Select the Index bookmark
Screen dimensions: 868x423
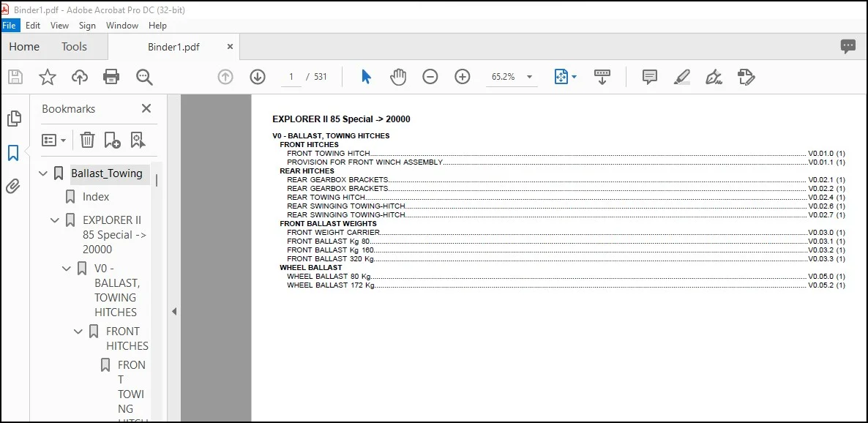[96, 197]
